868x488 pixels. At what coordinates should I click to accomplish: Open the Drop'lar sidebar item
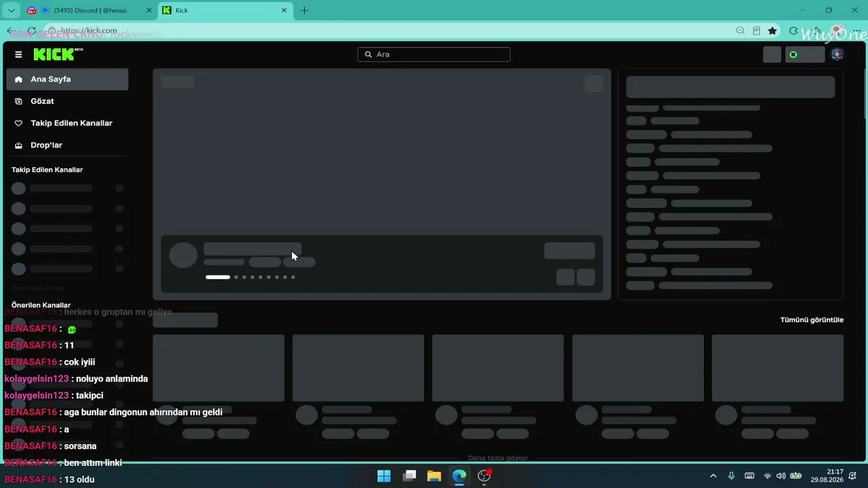(67, 145)
